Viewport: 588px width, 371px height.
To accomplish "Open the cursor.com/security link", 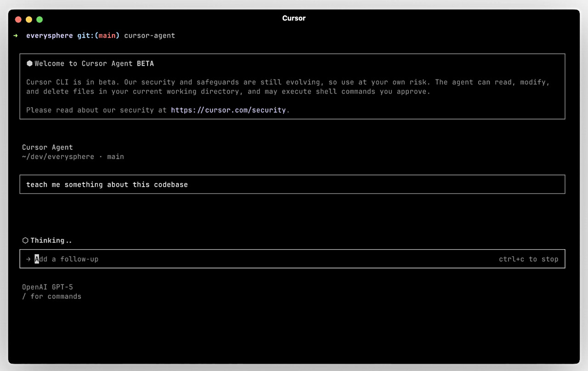I will coord(228,110).
